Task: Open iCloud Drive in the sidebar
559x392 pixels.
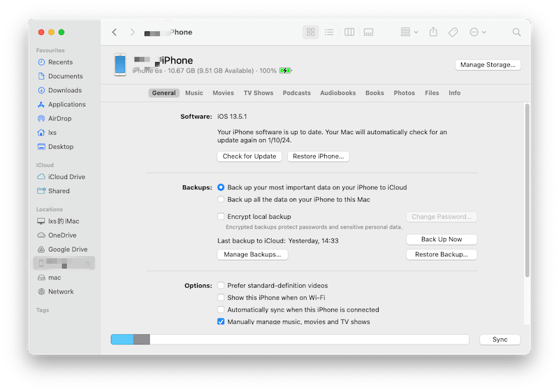Action: pos(66,177)
